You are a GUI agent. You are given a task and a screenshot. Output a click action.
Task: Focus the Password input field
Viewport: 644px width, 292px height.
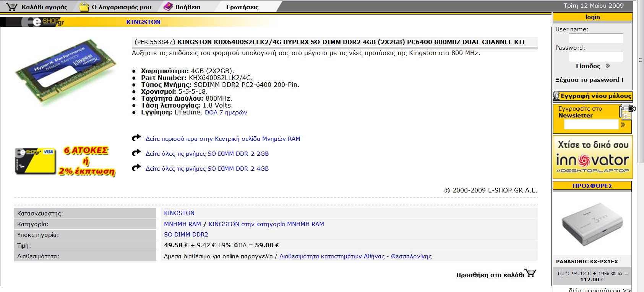point(596,57)
